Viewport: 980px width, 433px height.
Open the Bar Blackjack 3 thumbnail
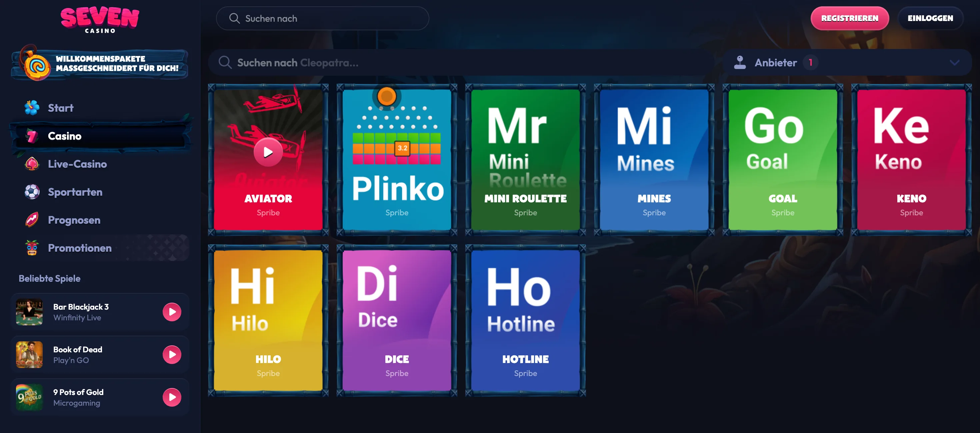[x=29, y=312]
